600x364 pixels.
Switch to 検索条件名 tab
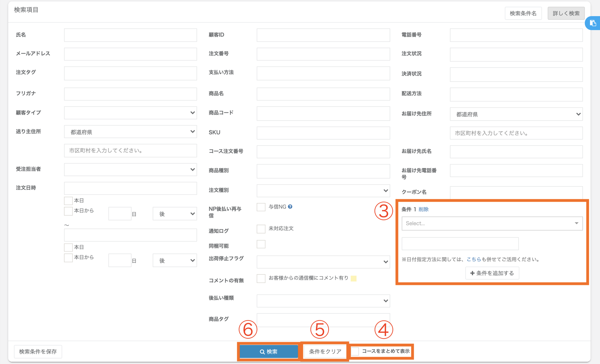[x=523, y=13]
